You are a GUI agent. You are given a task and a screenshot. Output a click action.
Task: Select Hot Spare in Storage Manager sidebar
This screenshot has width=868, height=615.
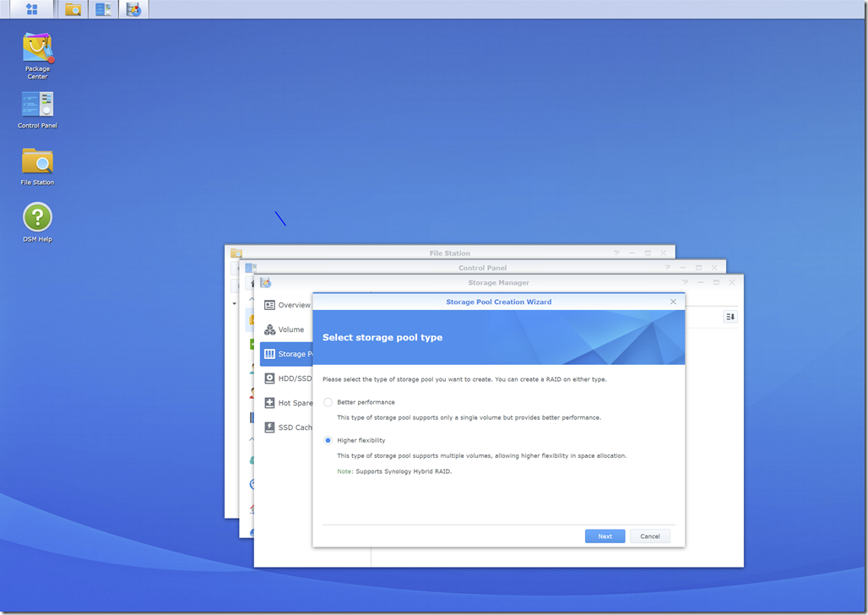287,403
